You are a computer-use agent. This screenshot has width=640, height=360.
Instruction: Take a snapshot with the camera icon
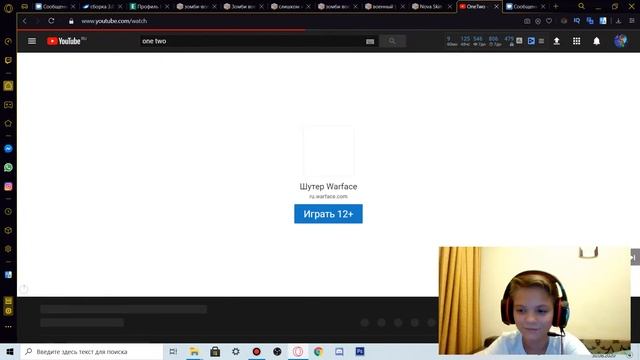(527, 21)
